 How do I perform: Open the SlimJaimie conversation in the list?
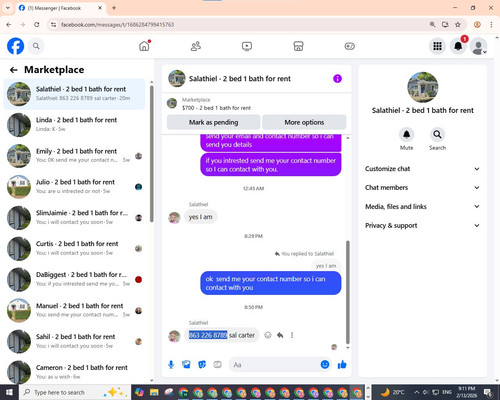(x=75, y=218)
